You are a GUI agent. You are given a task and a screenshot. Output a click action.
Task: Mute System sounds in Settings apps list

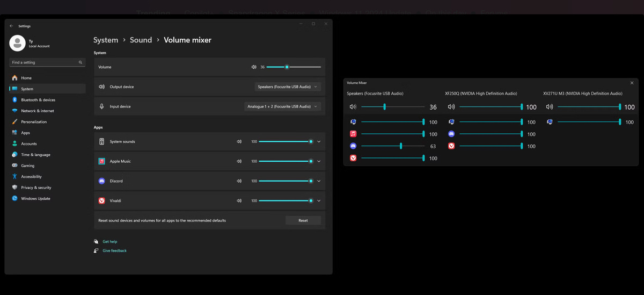[x=239, y=142]
